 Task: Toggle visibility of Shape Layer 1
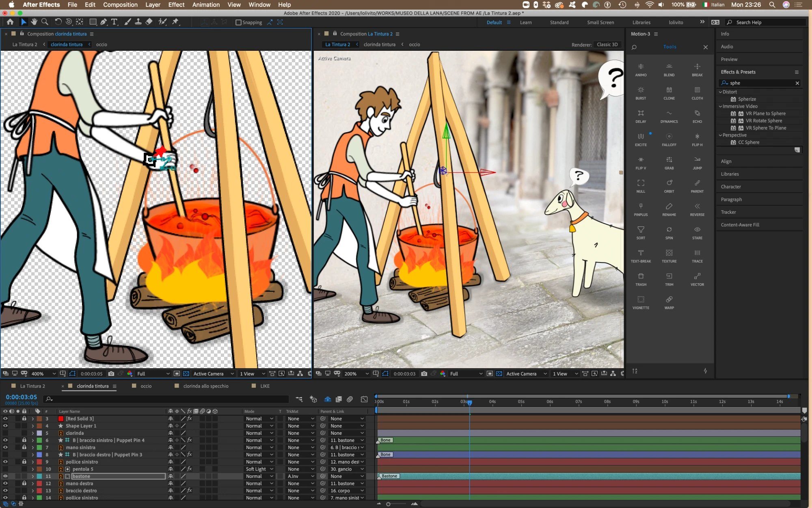(x=5, y=426)
